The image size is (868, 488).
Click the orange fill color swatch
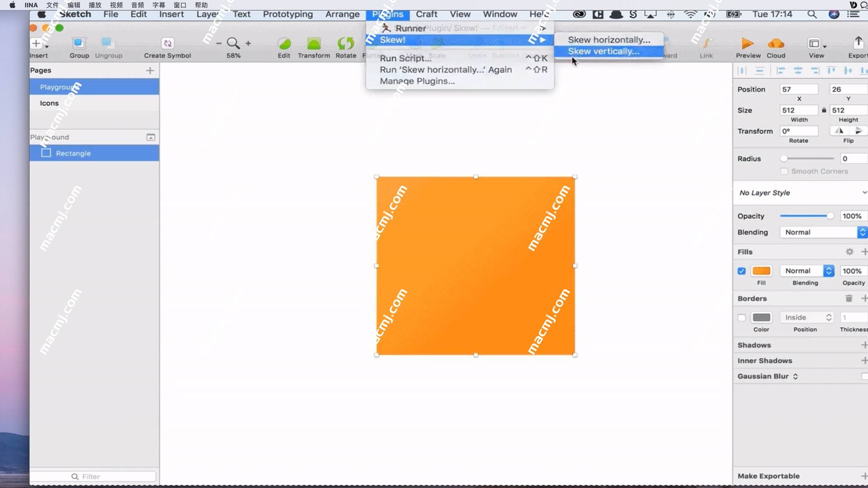pyautogui.click(x=762, y=271)
